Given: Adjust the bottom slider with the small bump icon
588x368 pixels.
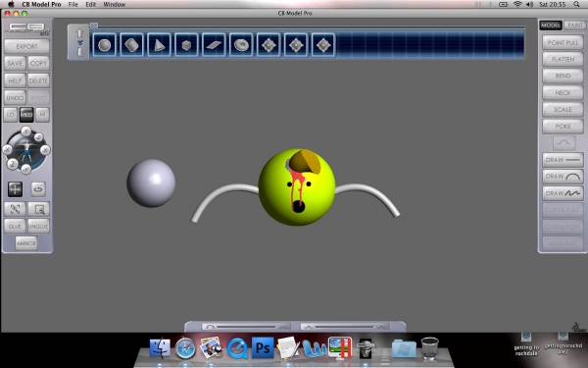Looking at the screenshot, I should 345,327.
